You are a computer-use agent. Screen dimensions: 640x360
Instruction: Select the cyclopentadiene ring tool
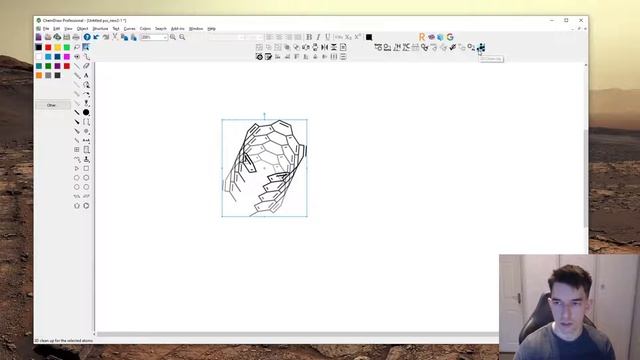77,206
